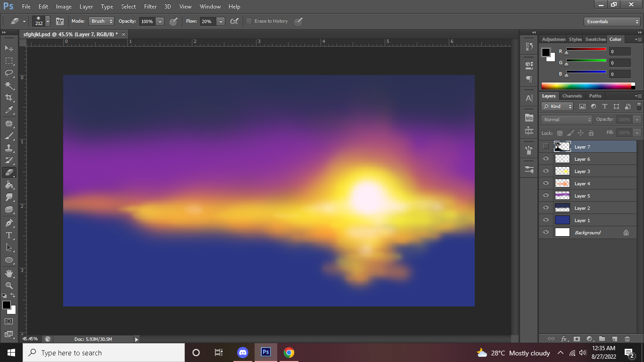The width and height of the screenshot is (644, 362).
Task: Select the Smudge tool
Action: (x=9, y=197)
